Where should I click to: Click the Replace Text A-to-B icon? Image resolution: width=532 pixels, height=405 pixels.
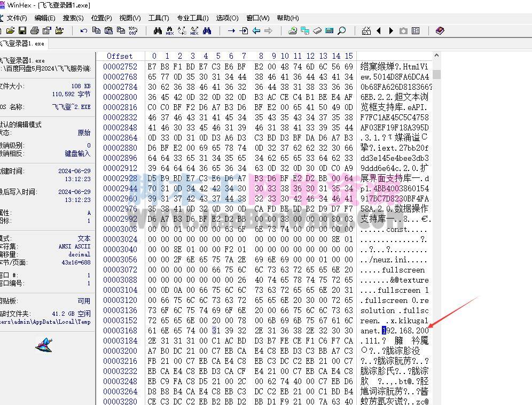(x=182, y=31)
